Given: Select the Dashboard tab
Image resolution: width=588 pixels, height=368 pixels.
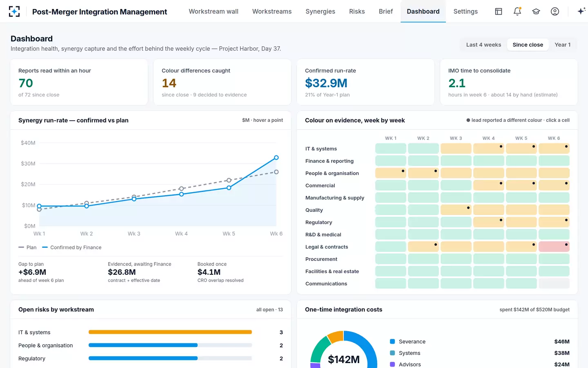Looking at the screenshot, I should pos(423,11).
